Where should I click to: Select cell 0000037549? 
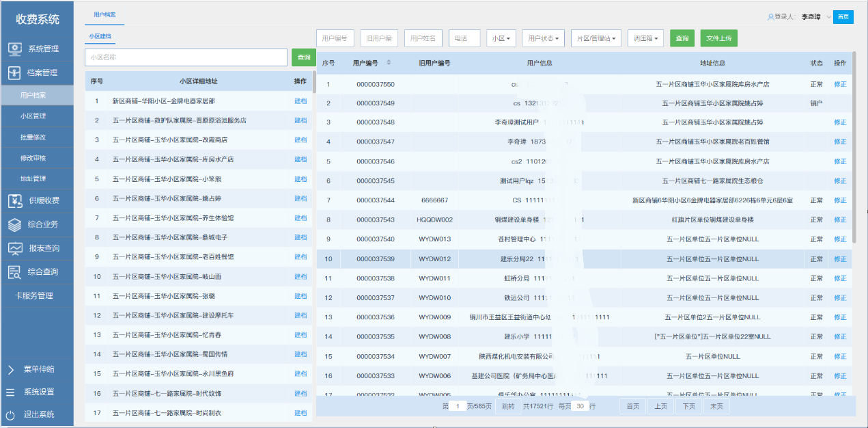pyautogui.click(x=376, y=103)
